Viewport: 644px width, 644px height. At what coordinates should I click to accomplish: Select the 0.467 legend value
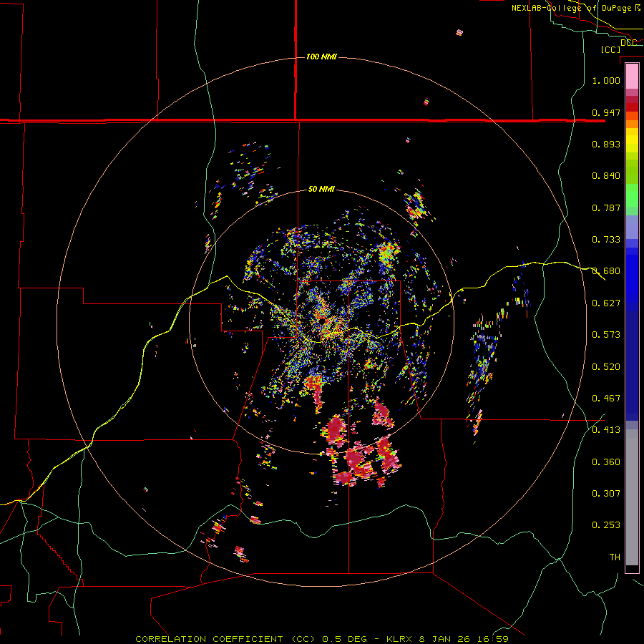click(606, 399)
